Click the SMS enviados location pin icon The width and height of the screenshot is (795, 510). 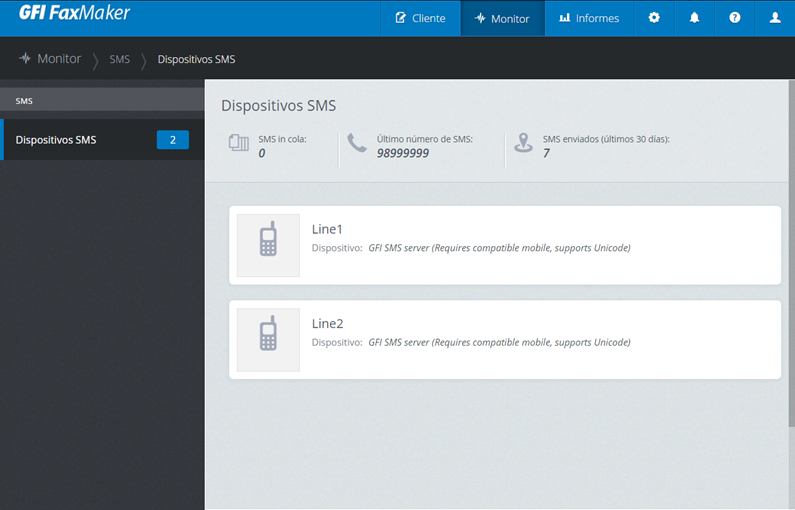coord(523,143)
